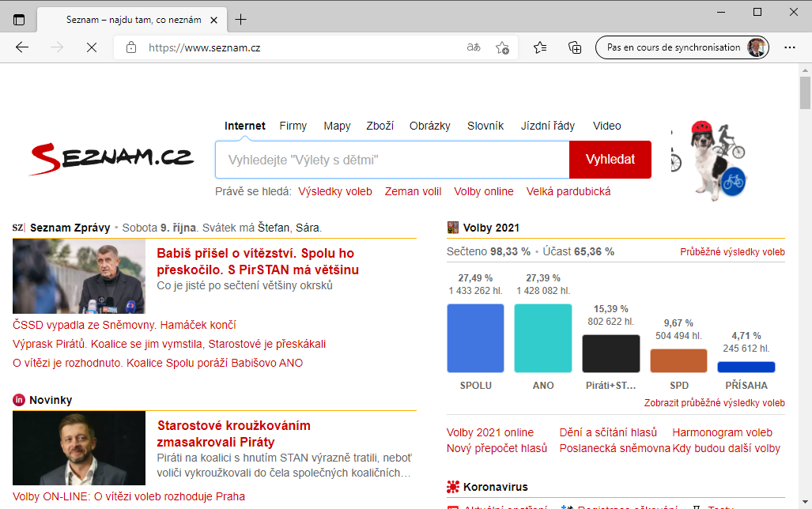Switch to the Zboží tab

tap(380, 126)
